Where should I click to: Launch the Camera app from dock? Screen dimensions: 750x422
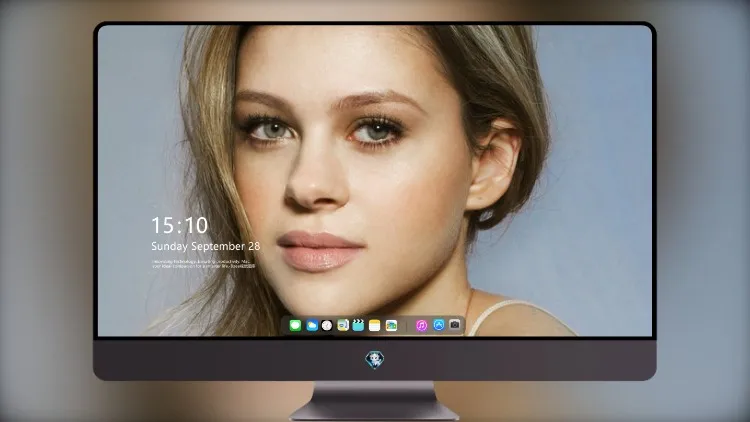point(455,325)
